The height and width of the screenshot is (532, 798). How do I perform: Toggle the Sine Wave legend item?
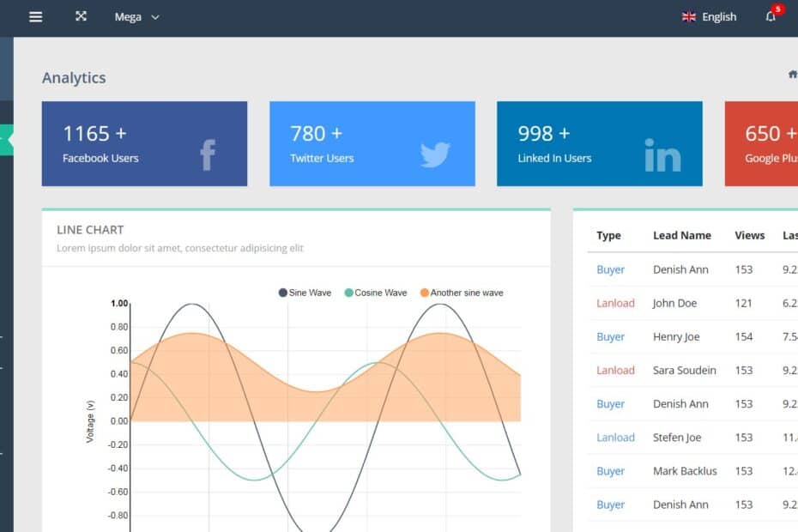click(305, 293)
